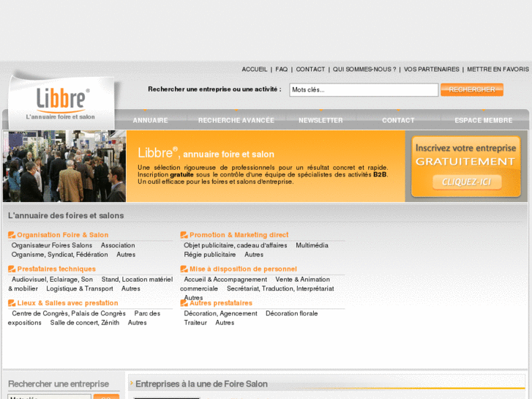
Task: Open Secrétariat, Traduction, Interprétariat link
Action: (280, 288)
